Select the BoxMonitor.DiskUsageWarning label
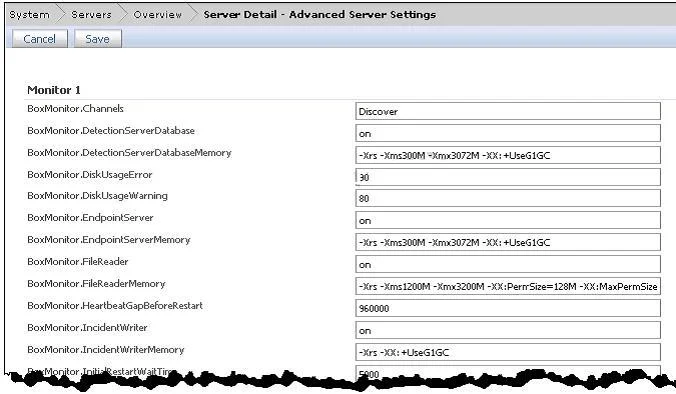Screen dimensions: 676x394 coord(97,196)
